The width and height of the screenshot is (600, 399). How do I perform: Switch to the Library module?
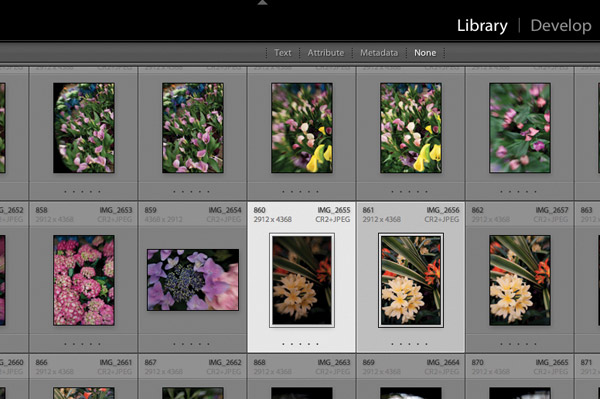coord(482,26)
